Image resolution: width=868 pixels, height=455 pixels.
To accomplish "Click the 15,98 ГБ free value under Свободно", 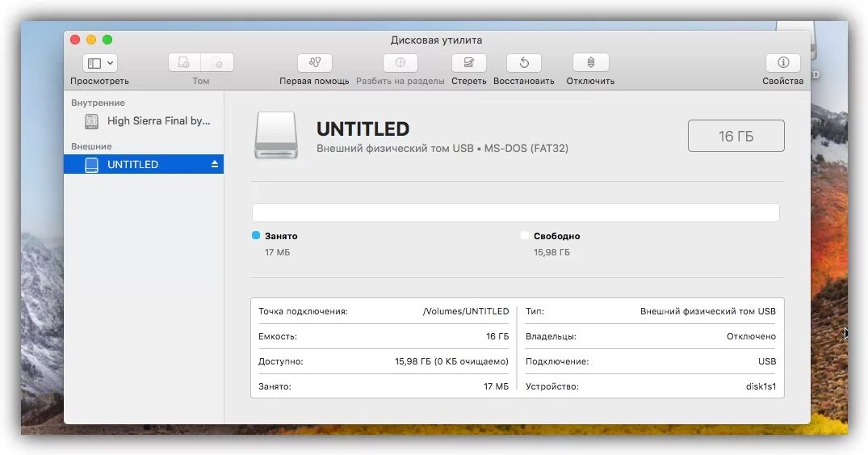I will [x=551, y=252].
